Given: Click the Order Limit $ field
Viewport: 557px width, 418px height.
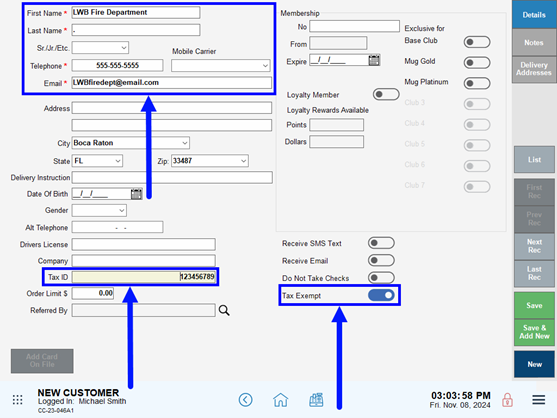Looking at the screenshot, I should tap(93, 293).
